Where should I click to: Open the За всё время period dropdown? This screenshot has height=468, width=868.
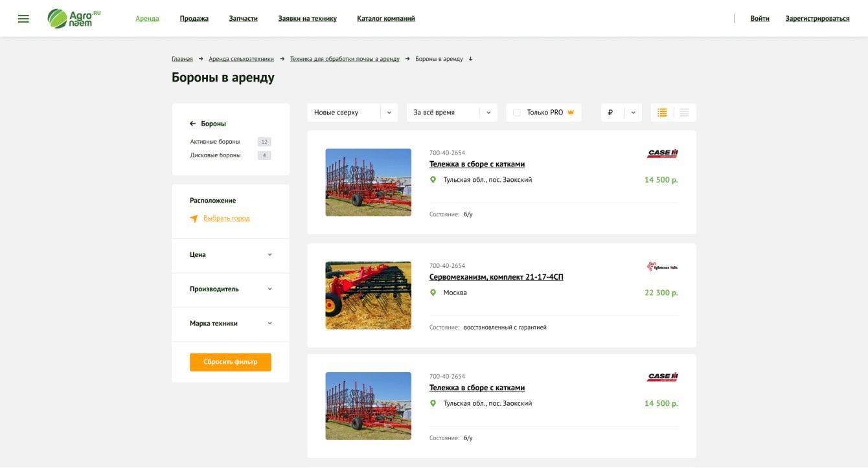coord(451,113)
